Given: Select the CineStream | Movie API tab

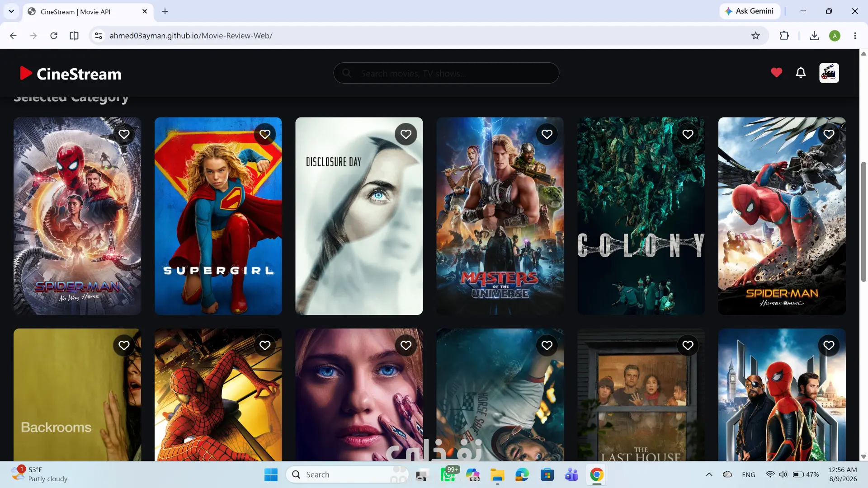Looking at the screenshot, I should click(88, 12).
